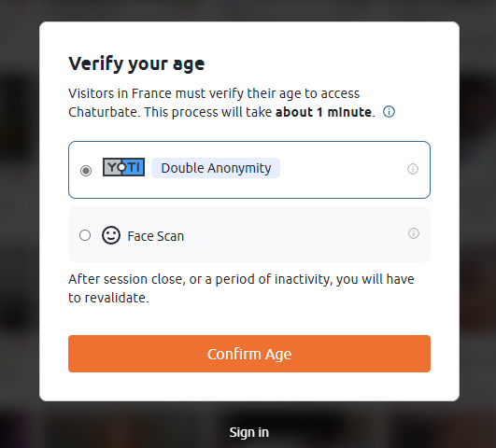This screenshot has width=496, height=448.
Task: Click the 'Visitors in France' description line
Action: (x=214, y=93)
